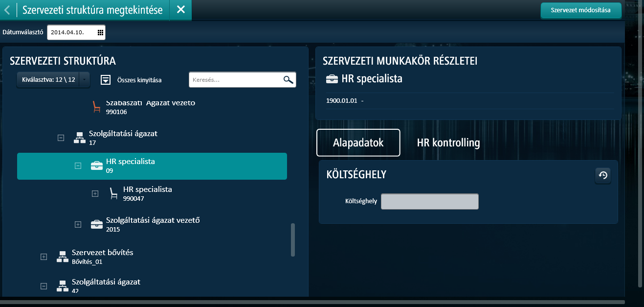Click briefcase icon of Szolgáltatási ágazat vezető
644x307 pixels.
pos(97,224)
